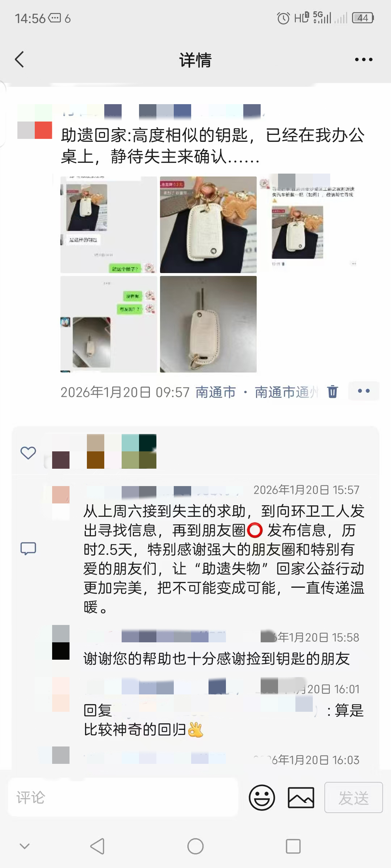391x868 pixels.
Task: Tap the comment bubble icon
Action: (28, 548)
